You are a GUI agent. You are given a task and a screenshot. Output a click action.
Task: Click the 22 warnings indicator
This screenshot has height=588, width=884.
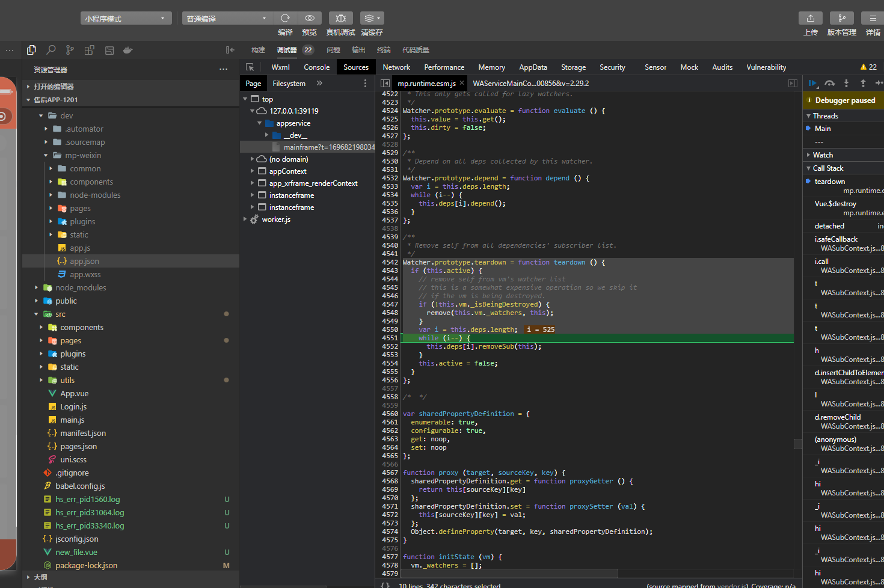click(868, 67)
